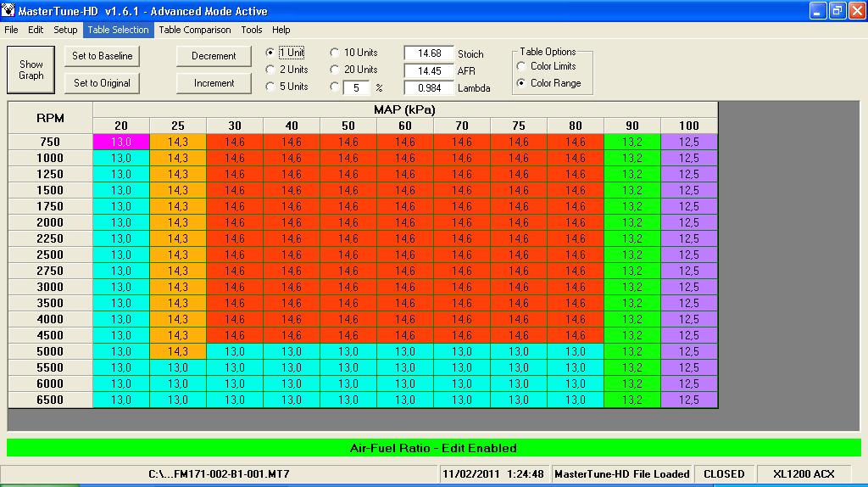Click the 750 RPM row header
Image resolution: width=868 pixels, height=487 pixels.
(50, 142)
